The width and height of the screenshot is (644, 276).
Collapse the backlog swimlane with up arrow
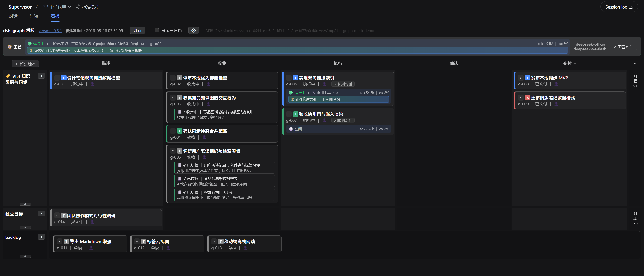[x=25, y=256]
